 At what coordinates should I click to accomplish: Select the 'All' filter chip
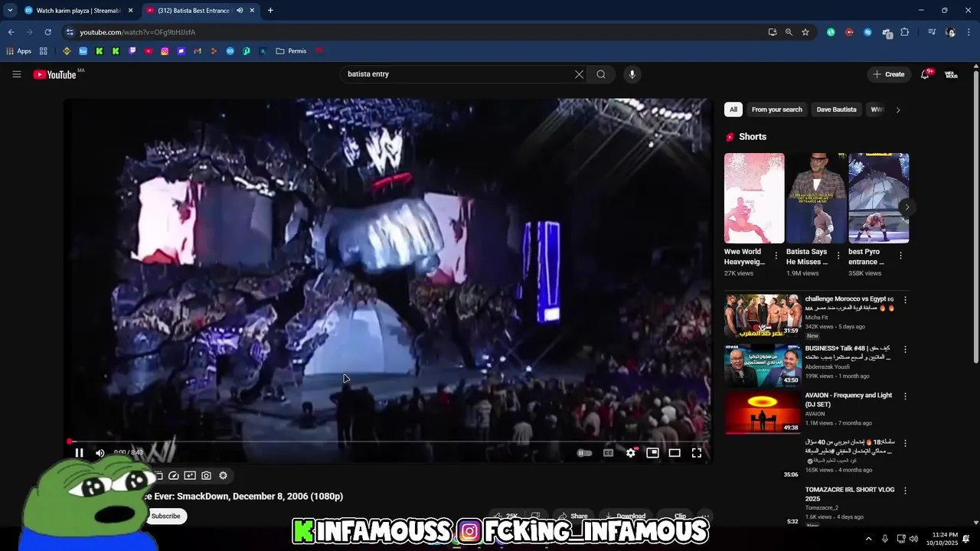pyautogui.click(x=733, y=109)
